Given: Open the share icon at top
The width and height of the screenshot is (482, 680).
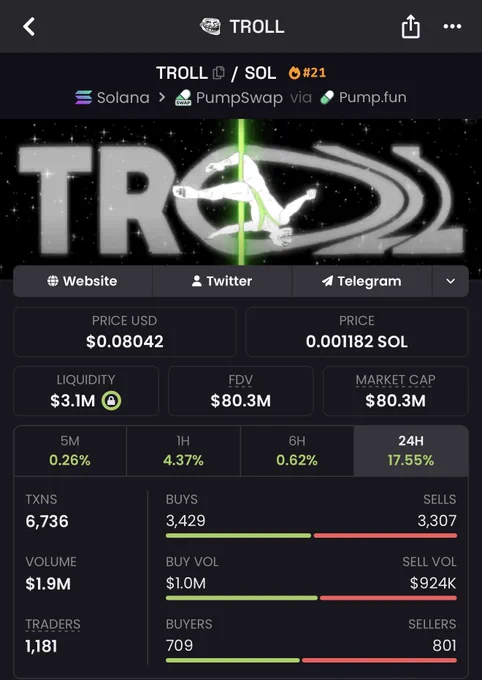Looking at the screenshot, I should [x=410, y=26].
